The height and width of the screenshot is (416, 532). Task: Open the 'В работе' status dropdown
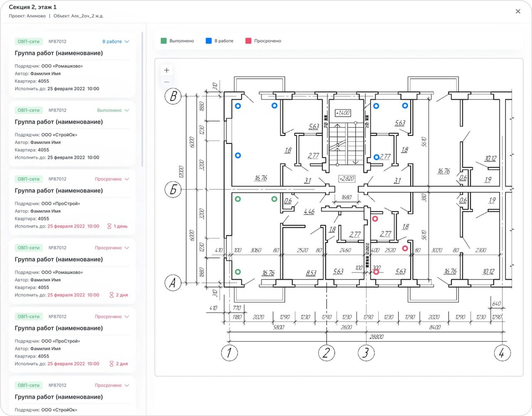click(x=116, y=42)
